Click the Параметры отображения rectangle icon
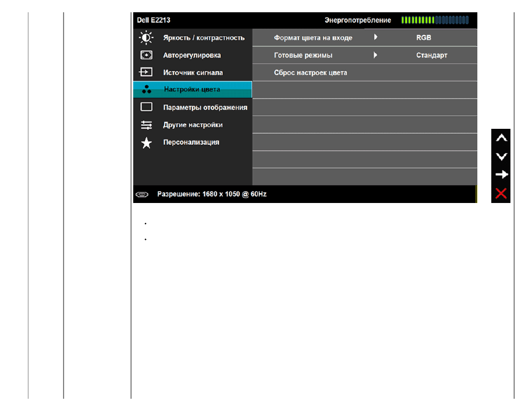 pyautogui.click(x=146, y=107)
